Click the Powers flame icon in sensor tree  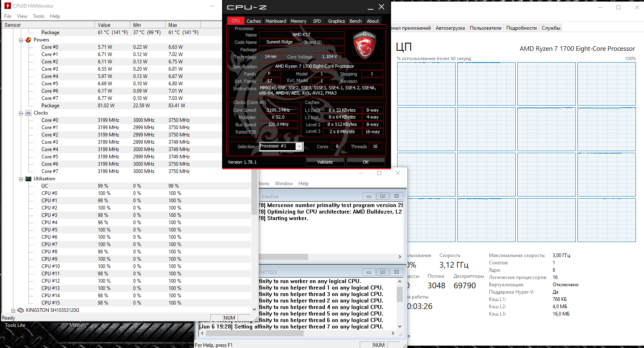(28, 40)
